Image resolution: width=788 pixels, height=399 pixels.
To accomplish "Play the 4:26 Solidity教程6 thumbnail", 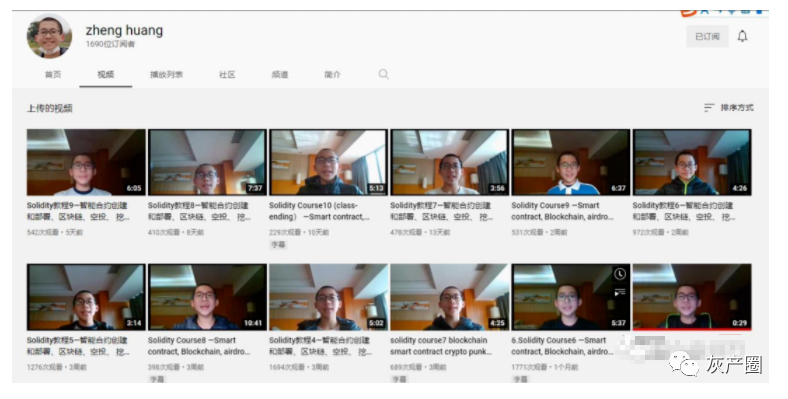I will tap(692, 162).
